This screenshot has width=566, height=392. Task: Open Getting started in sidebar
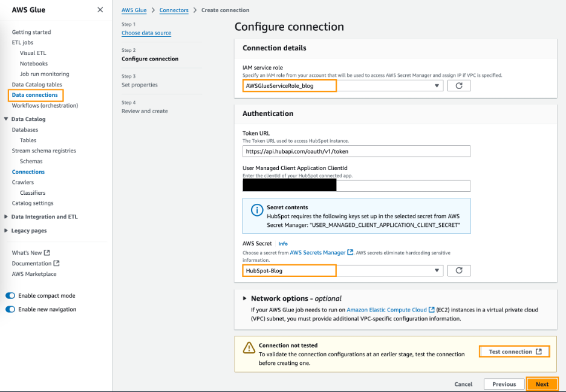coord(31,32)
